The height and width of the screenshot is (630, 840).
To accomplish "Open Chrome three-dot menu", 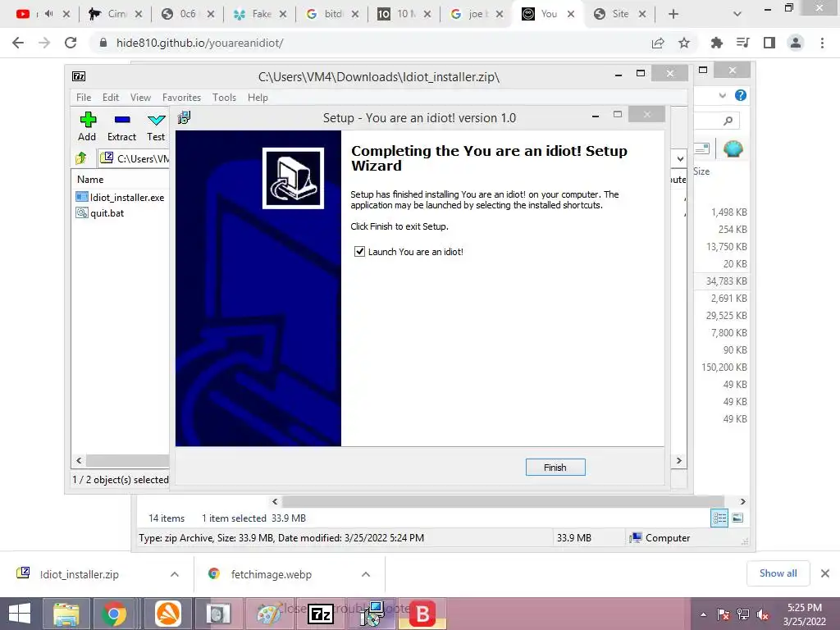I will pos(822,43).
